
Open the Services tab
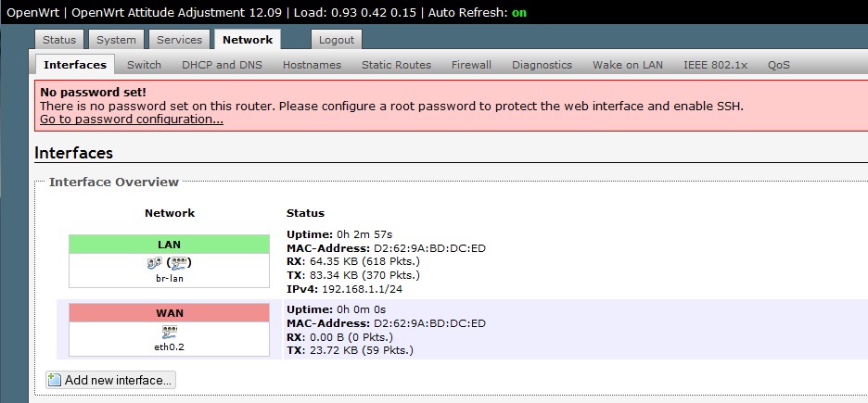179,40
